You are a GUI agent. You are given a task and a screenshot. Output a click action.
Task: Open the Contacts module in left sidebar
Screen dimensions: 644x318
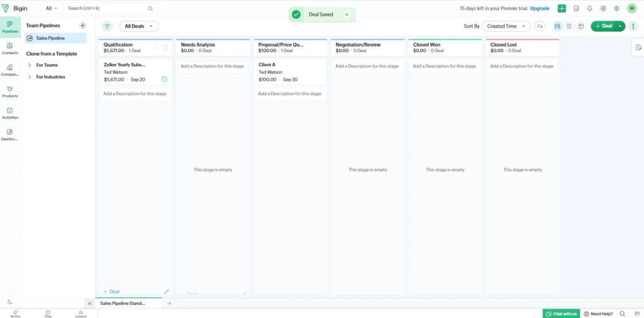coord(10,48)
